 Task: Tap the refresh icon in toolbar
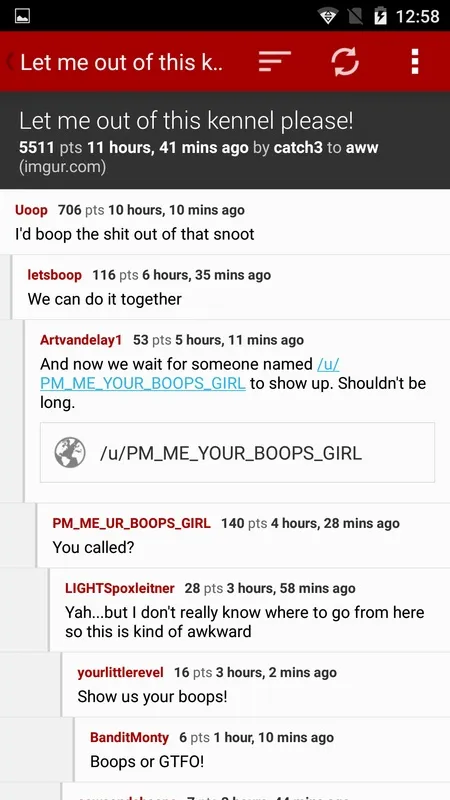pyautogui.click(x=345, y=61)
